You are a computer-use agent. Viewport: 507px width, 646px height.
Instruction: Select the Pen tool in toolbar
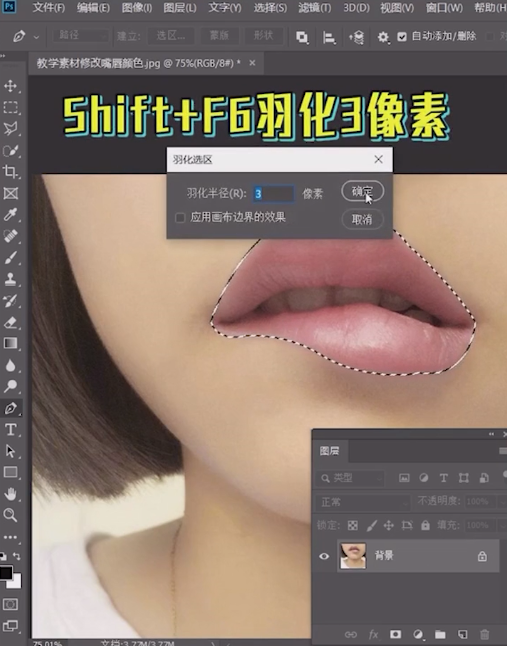(11, 408)
